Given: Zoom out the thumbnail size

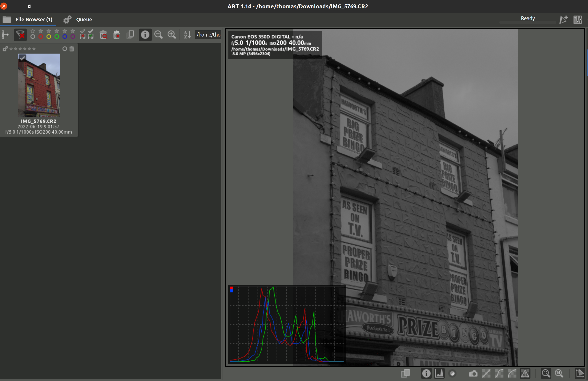Looking at the screenshot, I should click(158, 35).
